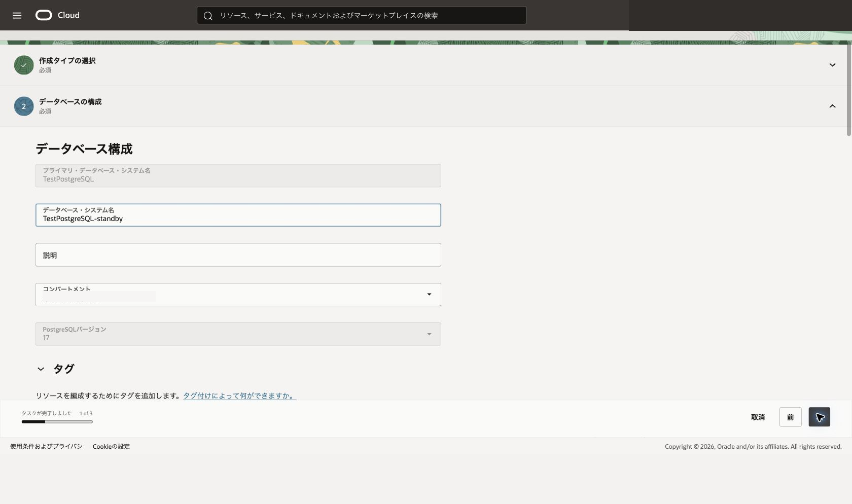The height and width of the screenshot is (504, 852).
Task: Click the dark next button
Action: 819,417
